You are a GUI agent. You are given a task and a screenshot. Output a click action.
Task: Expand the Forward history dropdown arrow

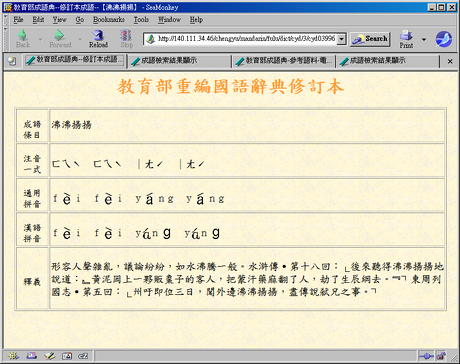[80, 39]
